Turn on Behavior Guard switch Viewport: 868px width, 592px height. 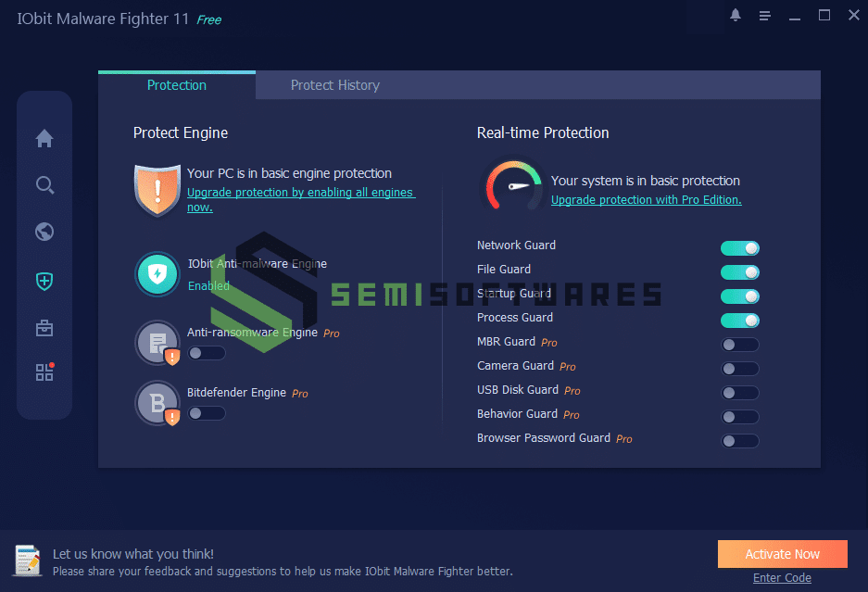(739, 417)
